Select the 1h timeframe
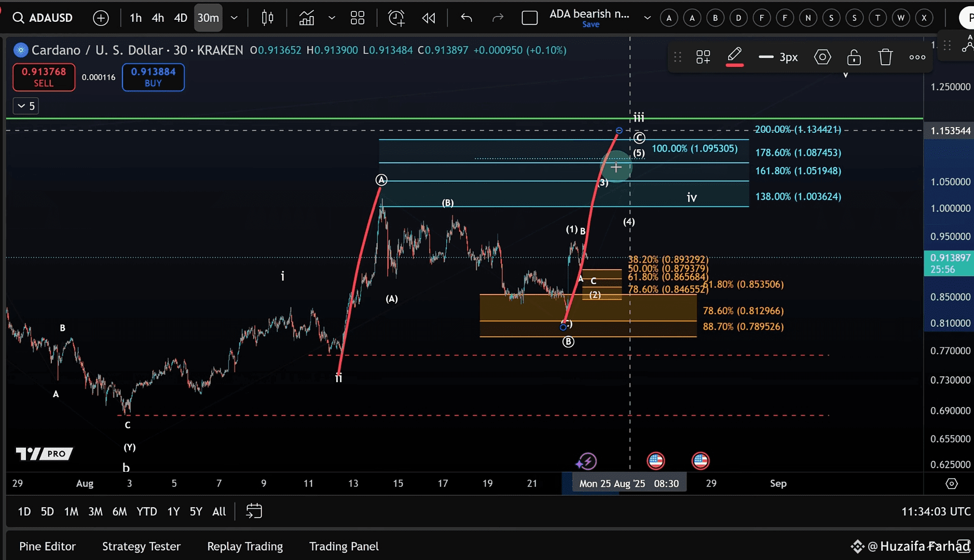The image size is (974, 560). [135, 18]
